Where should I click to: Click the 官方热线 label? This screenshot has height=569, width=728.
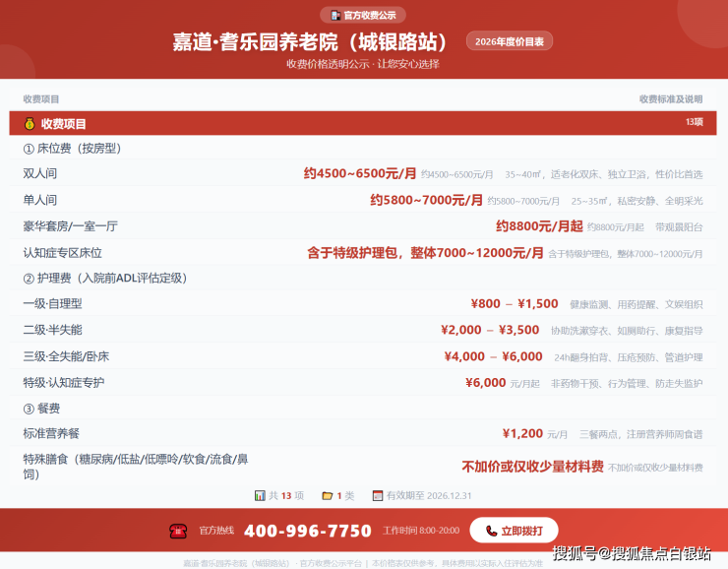pos(216,531)
